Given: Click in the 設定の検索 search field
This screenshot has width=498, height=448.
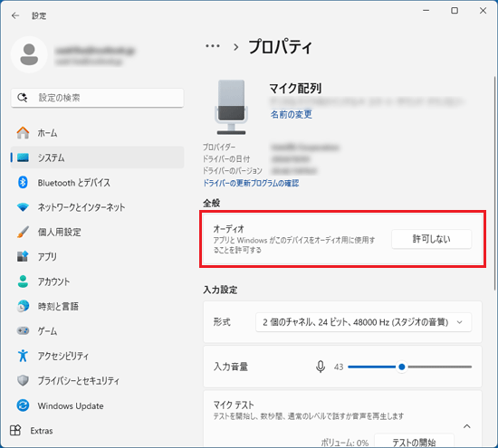Looking at the screenshot, I should pyautogui.click(x=97, y=98).
